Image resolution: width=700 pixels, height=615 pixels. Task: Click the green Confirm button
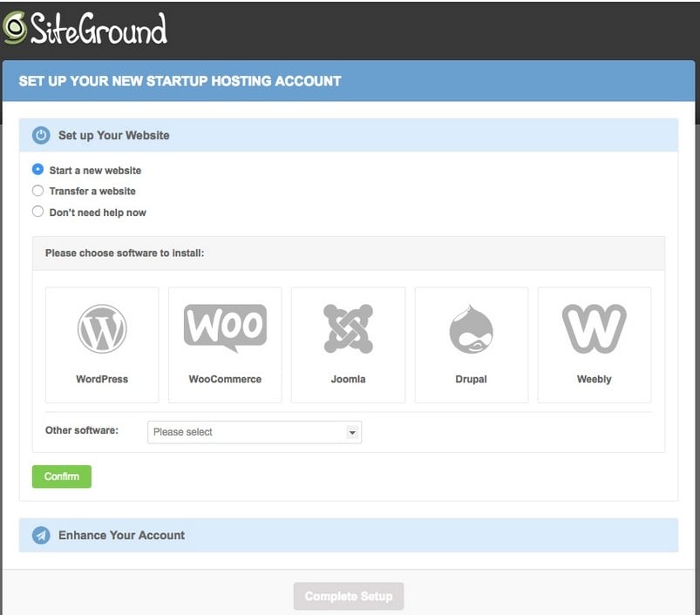pos(62,476)
